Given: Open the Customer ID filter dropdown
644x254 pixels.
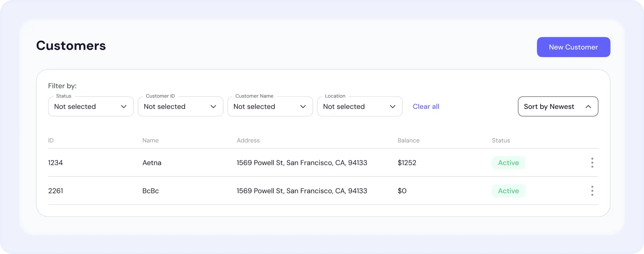Looking at the screenshot, I should 180,106.
